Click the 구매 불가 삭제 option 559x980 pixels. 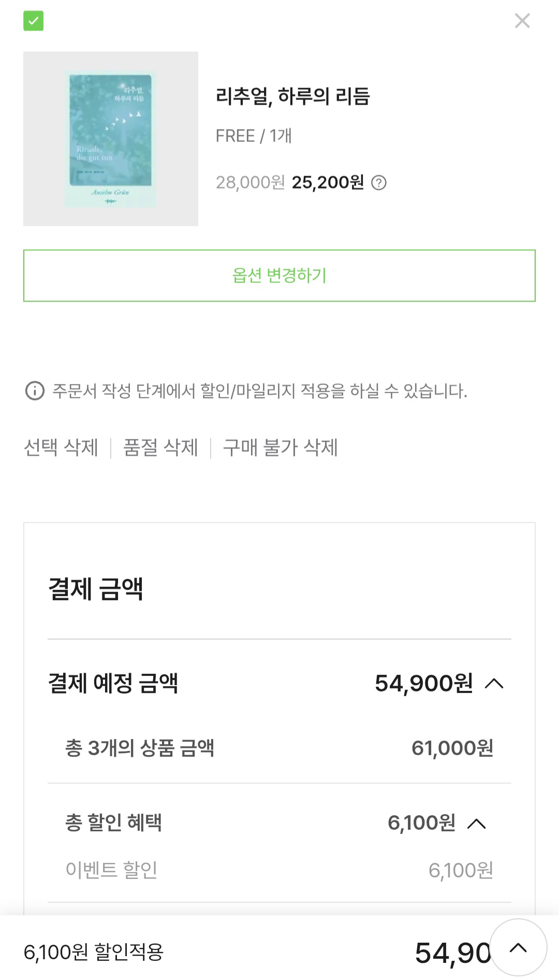pyautogui.click(x=280, y=448)
